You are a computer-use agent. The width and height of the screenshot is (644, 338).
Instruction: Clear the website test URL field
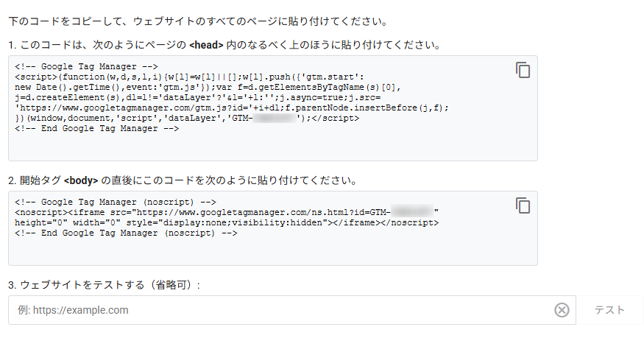[562, 310]
